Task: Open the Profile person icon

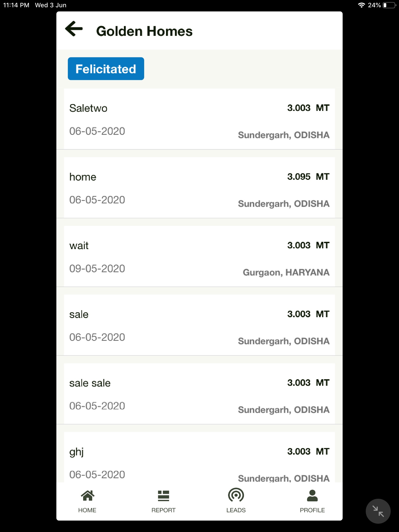Action: pyautogui.click(x=312, y=496)
